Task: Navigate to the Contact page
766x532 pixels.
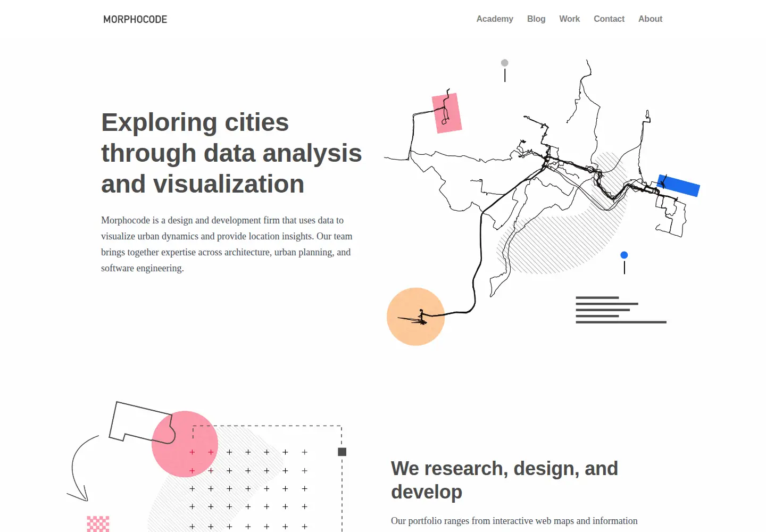Action: 609,19
